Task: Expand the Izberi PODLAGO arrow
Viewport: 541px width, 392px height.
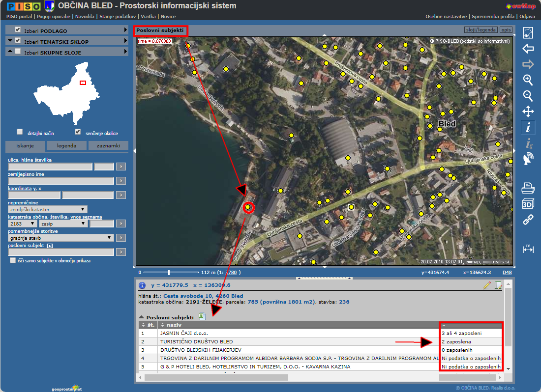Action: (x=125, y=30)
